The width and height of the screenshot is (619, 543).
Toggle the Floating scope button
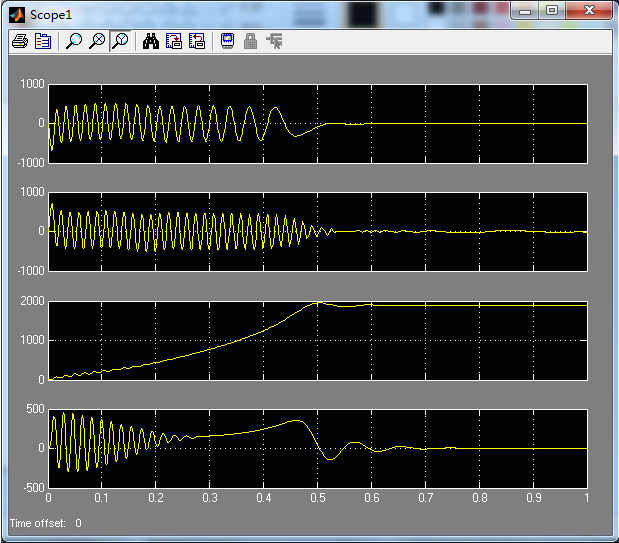(227, 41)
